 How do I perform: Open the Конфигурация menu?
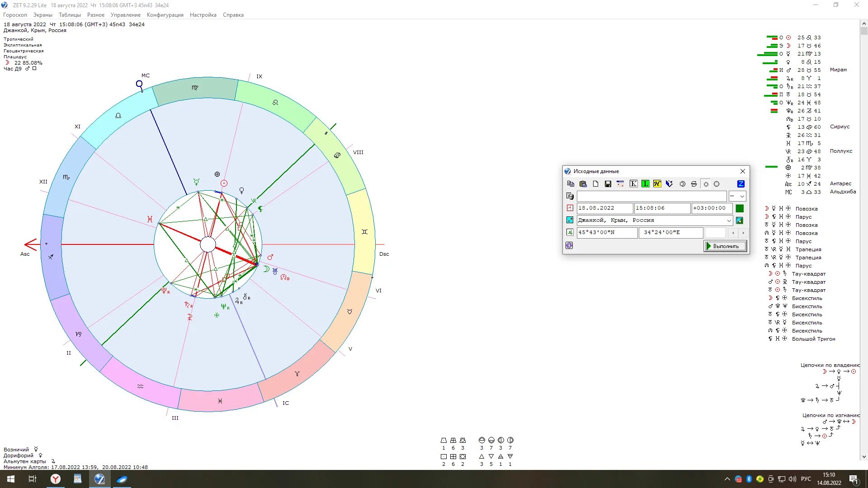(165, 15)
